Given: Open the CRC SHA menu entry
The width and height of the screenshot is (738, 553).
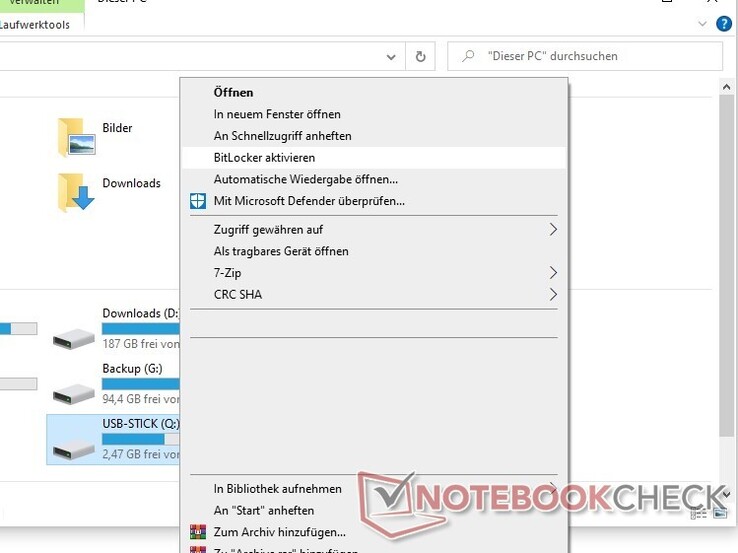Looking at the screenshot, I should tap(374, 294).
